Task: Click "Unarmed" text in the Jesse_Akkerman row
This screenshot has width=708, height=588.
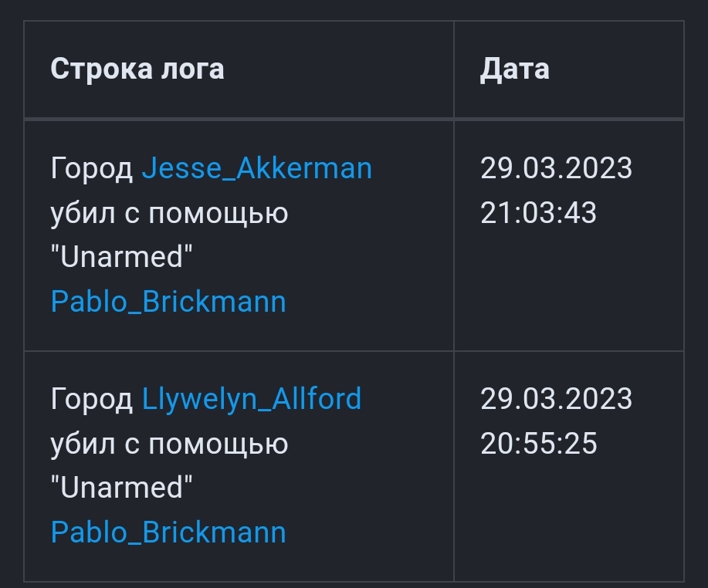Action: (121, 257)
